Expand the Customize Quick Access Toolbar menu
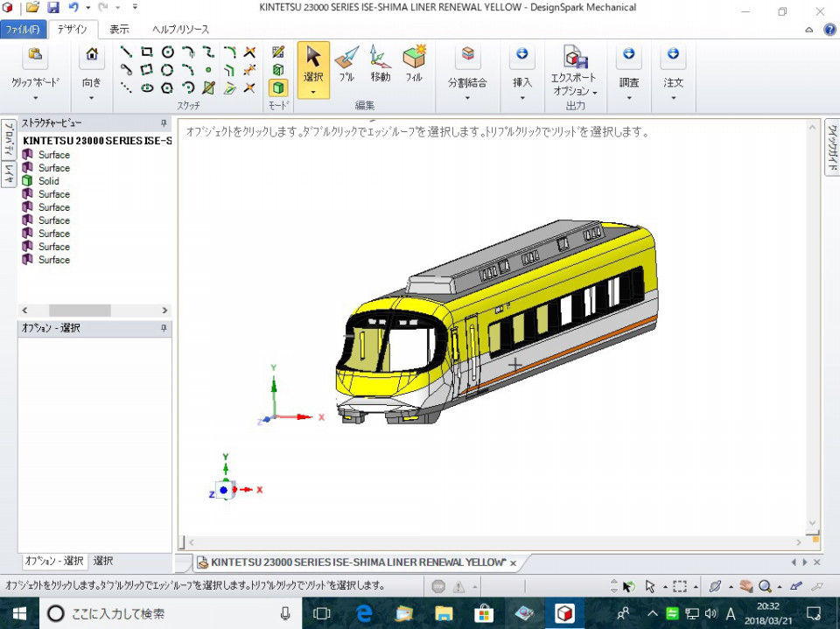Image resolution: width=840 pixels, height=629 pixels. 135,8
